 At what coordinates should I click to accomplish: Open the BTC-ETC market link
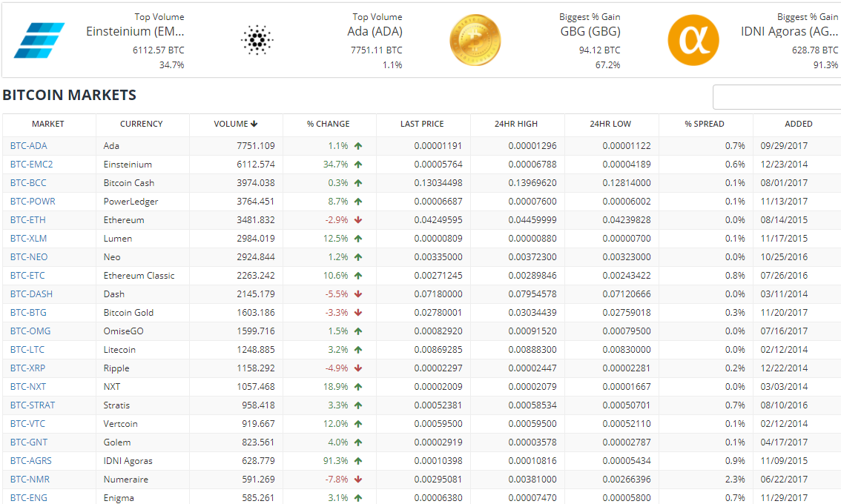[27, 276]
